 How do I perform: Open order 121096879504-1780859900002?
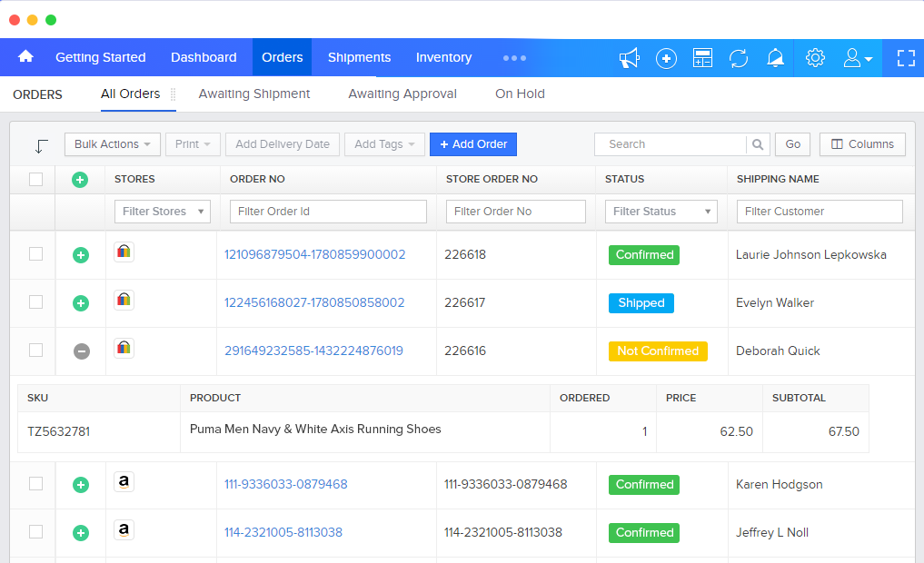(x=314, y=254)
